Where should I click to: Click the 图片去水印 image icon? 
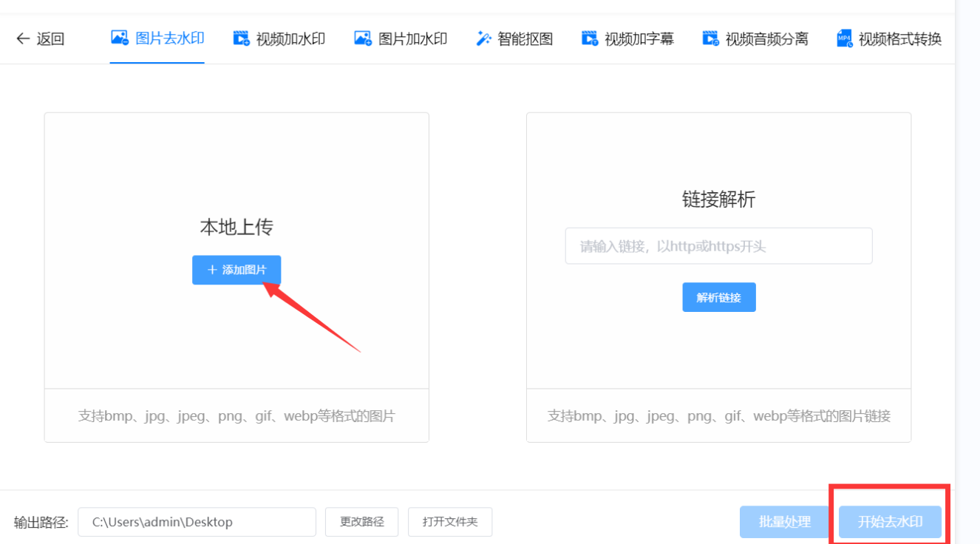click(120, 38)
